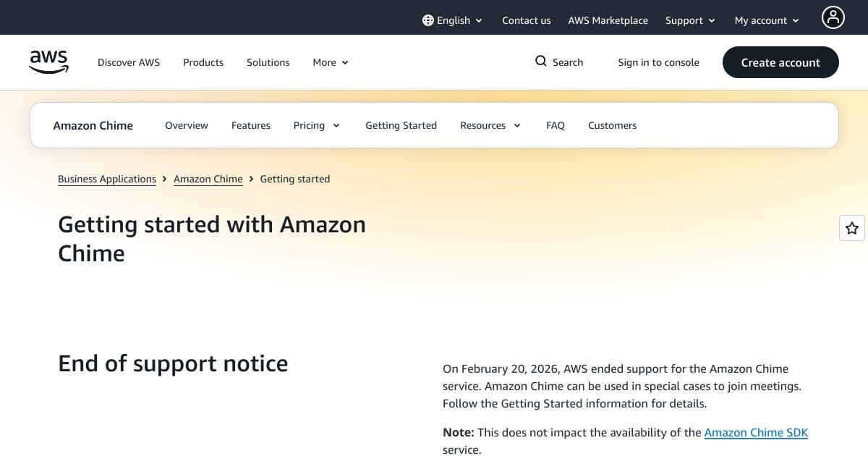
Task: Click the search magnifier icon
Action: coord(540,62)
